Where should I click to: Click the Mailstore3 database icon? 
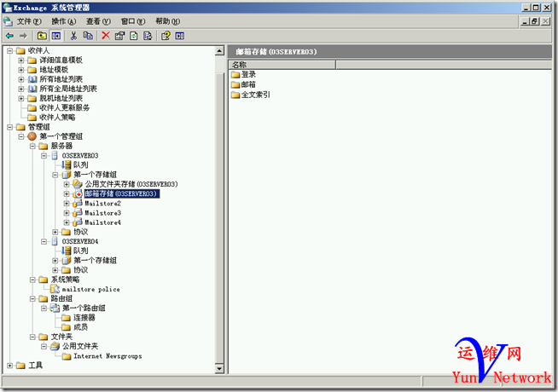tap(78, 213)
